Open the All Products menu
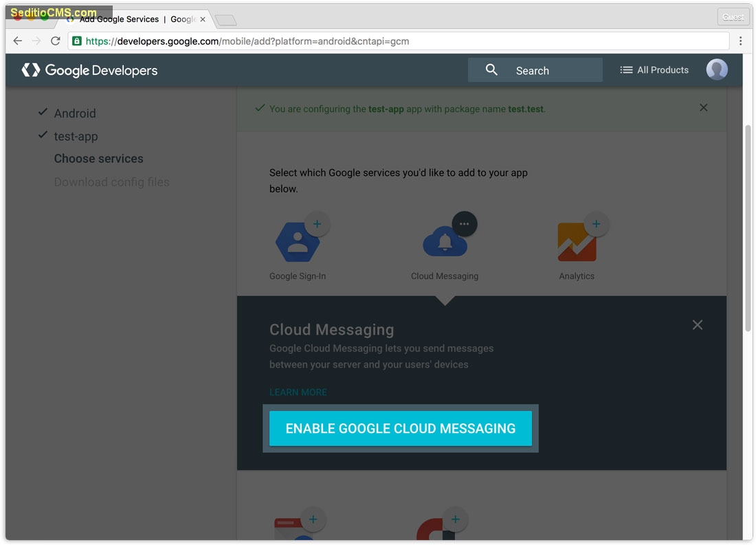 654,70
